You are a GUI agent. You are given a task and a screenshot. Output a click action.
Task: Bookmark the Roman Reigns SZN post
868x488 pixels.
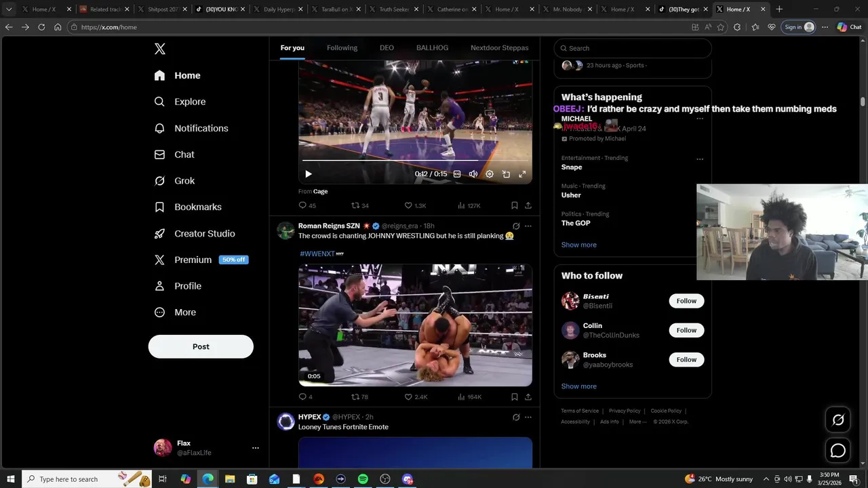tap(515, 397)
